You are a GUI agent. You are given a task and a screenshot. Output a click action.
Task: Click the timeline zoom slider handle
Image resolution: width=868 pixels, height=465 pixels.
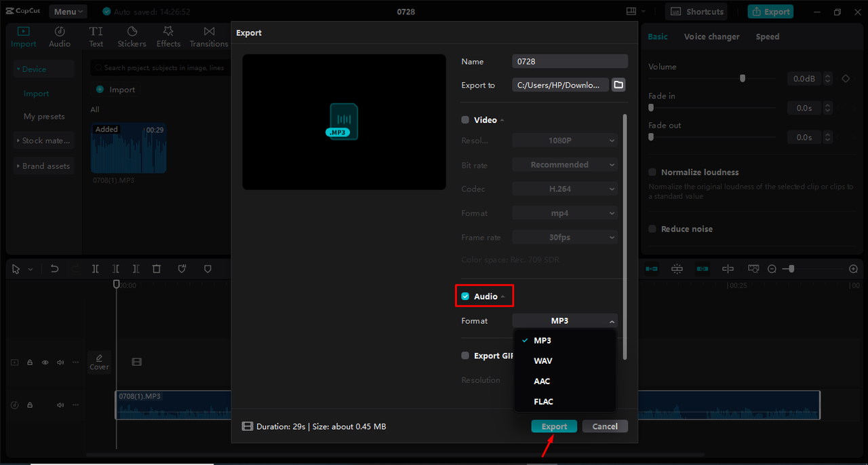(x=791, y=269)
